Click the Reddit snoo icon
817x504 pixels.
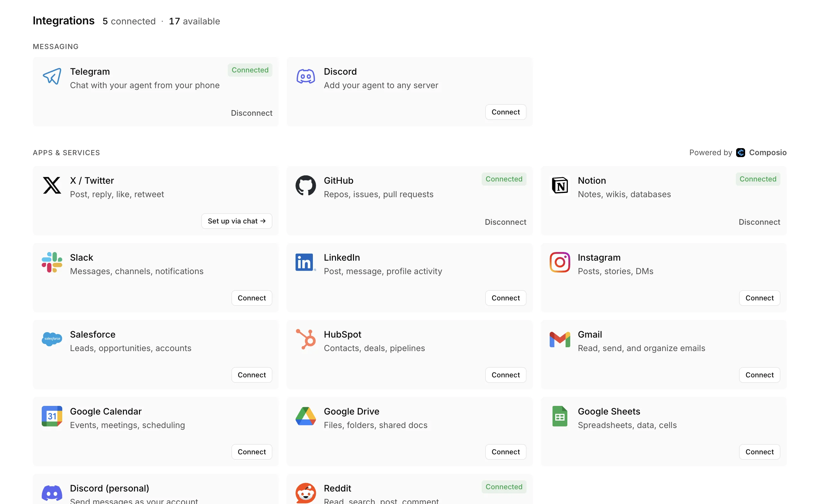tap(305, 493)
